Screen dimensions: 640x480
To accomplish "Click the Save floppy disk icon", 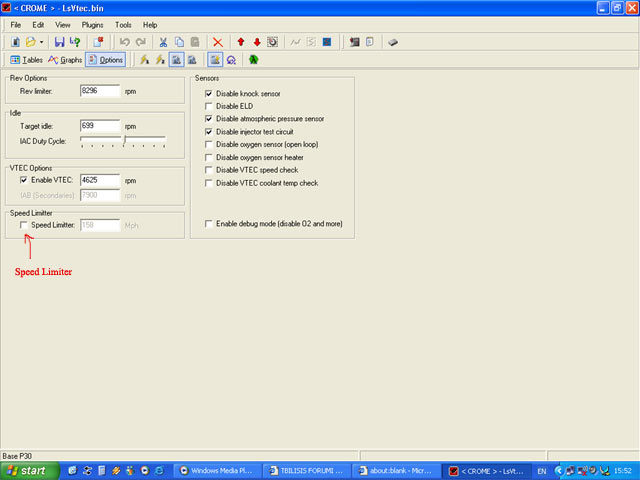I will (60, 42).
